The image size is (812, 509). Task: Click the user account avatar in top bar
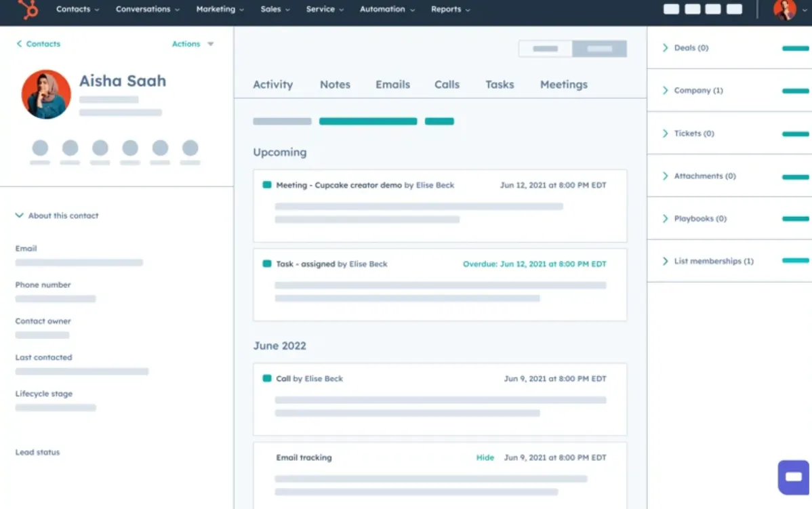click(x=785, y=9)
